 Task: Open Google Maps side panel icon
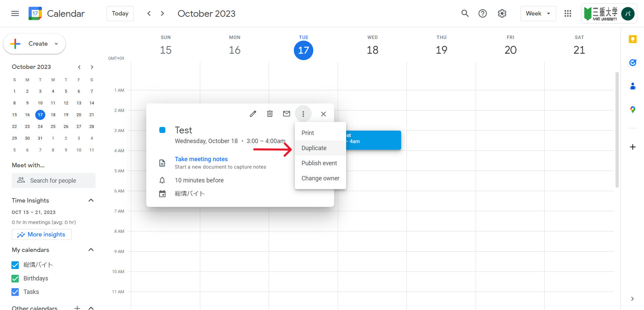coord(633,109)
